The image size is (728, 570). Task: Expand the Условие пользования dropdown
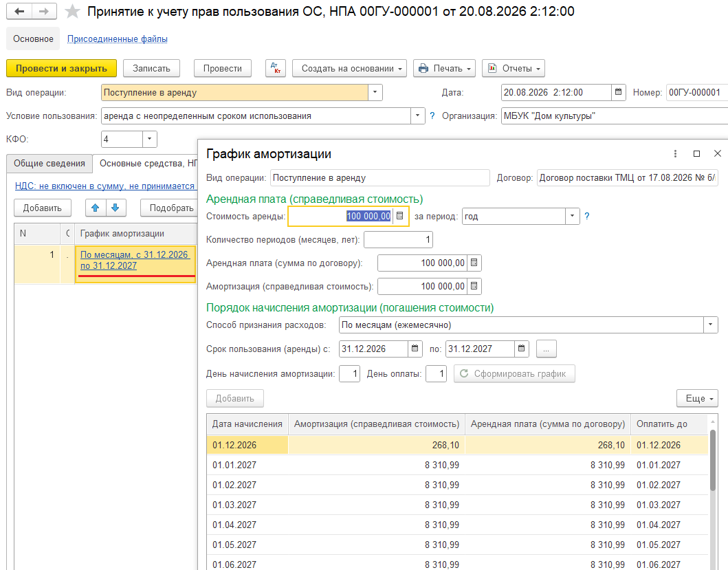(417, 116)
